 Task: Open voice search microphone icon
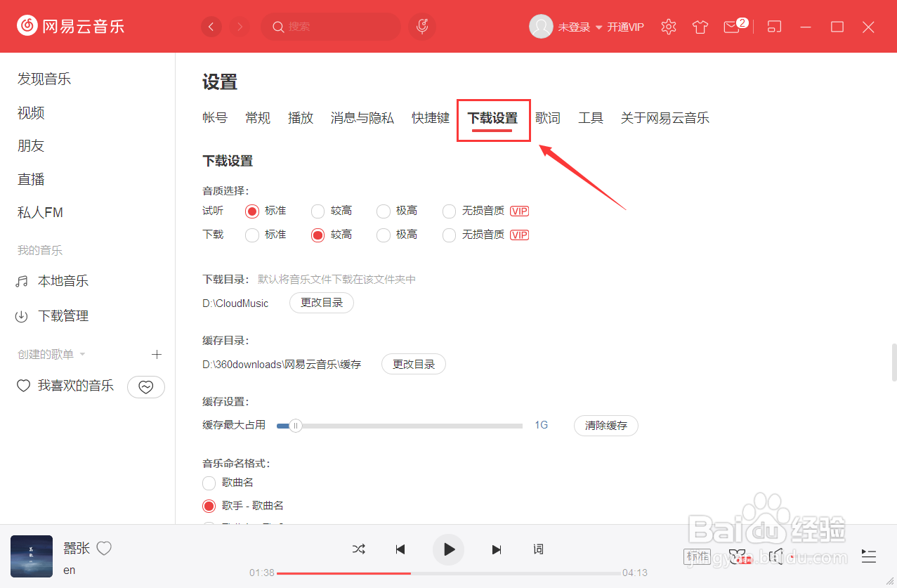422,27
